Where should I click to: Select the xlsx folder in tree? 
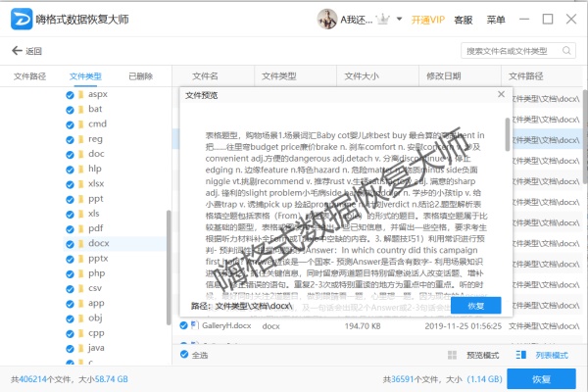tap(96, 183)
